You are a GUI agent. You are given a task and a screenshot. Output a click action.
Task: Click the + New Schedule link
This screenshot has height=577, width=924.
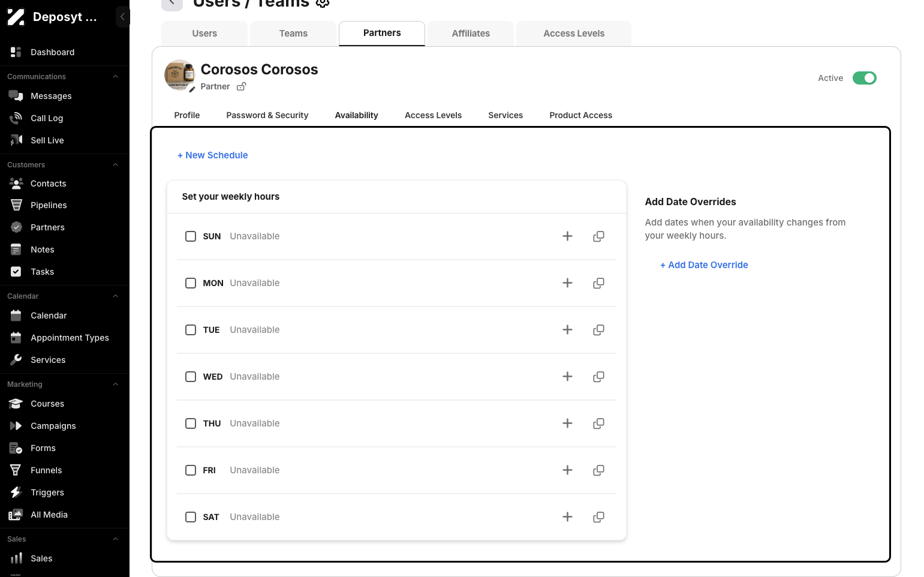click(213, 155)
